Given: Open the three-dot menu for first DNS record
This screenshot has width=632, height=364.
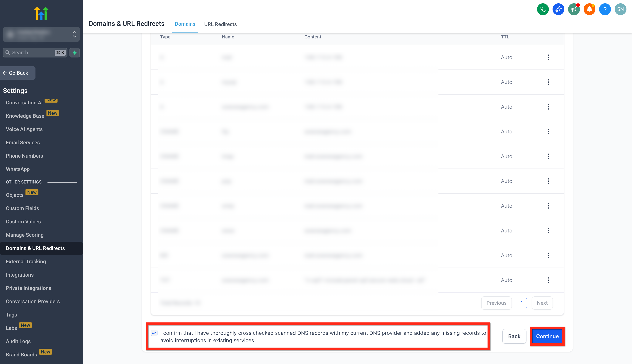Looking at the screenshot, I should click(548, 57).
